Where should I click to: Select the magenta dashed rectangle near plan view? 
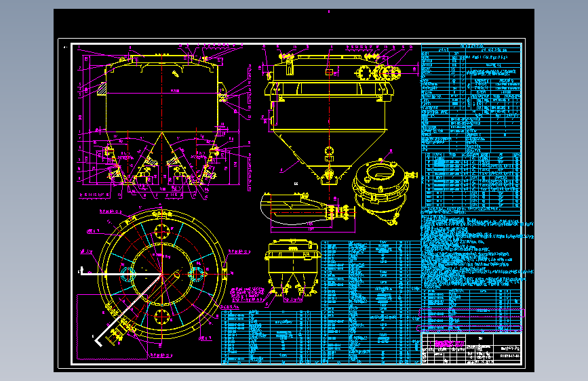click(112, 326)
